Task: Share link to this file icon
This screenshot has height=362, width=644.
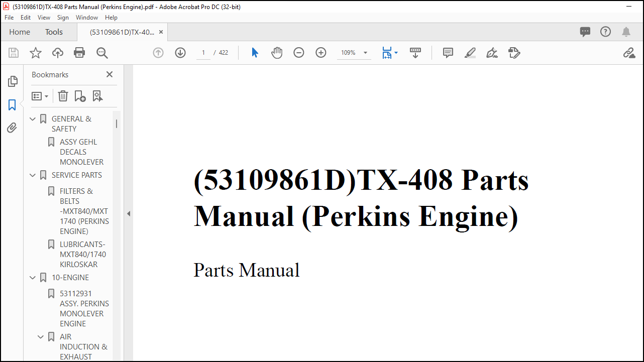Action: 629,53
